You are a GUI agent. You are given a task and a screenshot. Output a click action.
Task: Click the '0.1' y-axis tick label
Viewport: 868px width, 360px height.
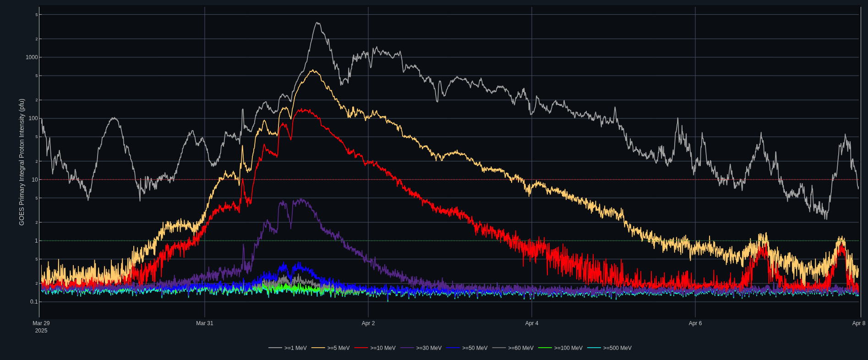[x=34, y=302]
